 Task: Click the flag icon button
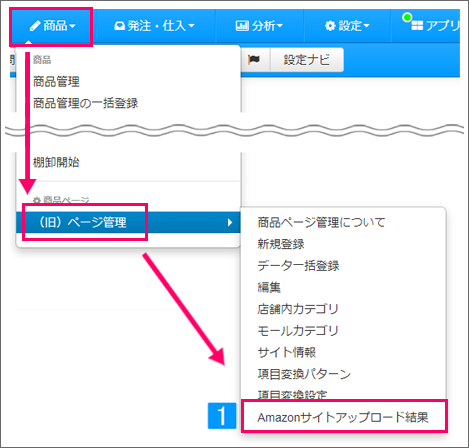[x=254, y=60]
